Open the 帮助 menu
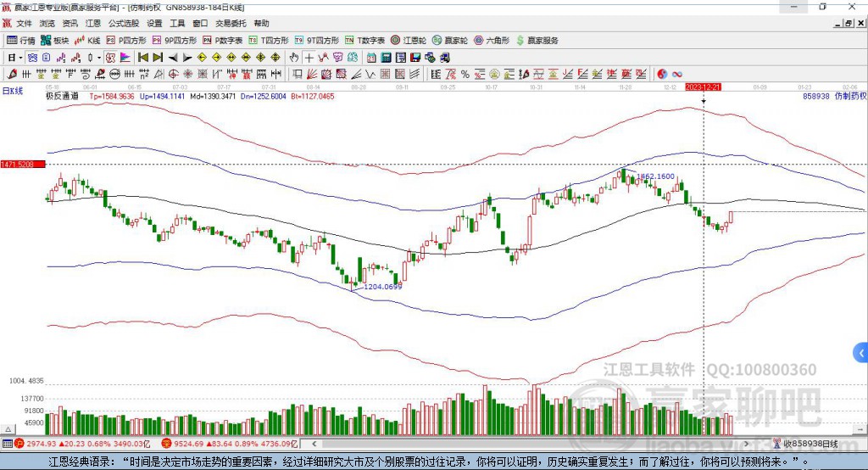Image resolution: width=868 pixels, height=470 pixels. 261,23
